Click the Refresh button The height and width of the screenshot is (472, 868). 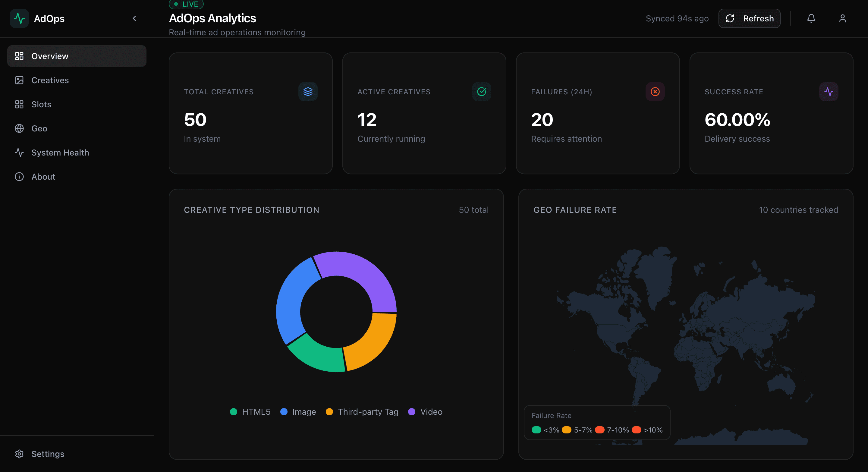pos(749,18)
